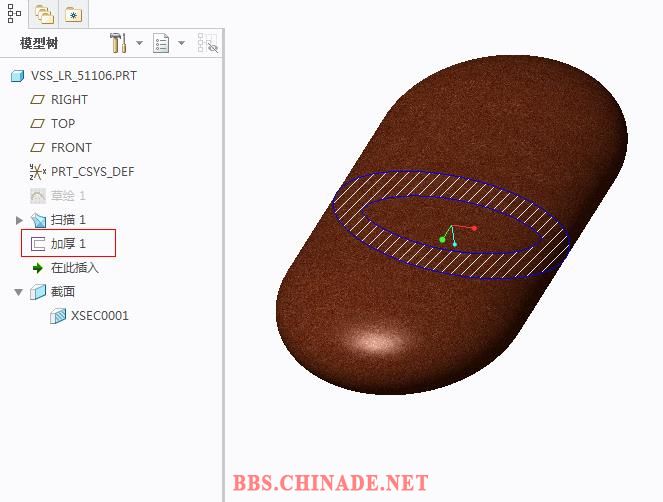Click the RIGHT datum plane icon
The image size is (663, 502).
click(38, 100)
